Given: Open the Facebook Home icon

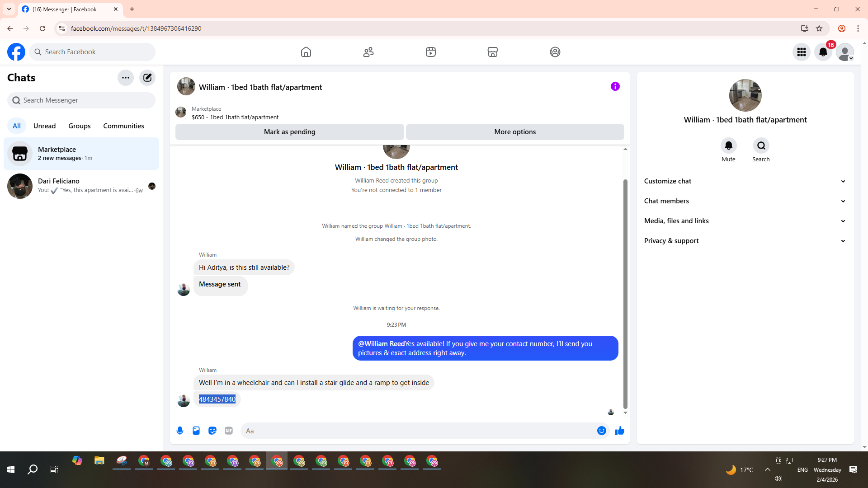Looking at the screenshot, I should click(306, 52).
